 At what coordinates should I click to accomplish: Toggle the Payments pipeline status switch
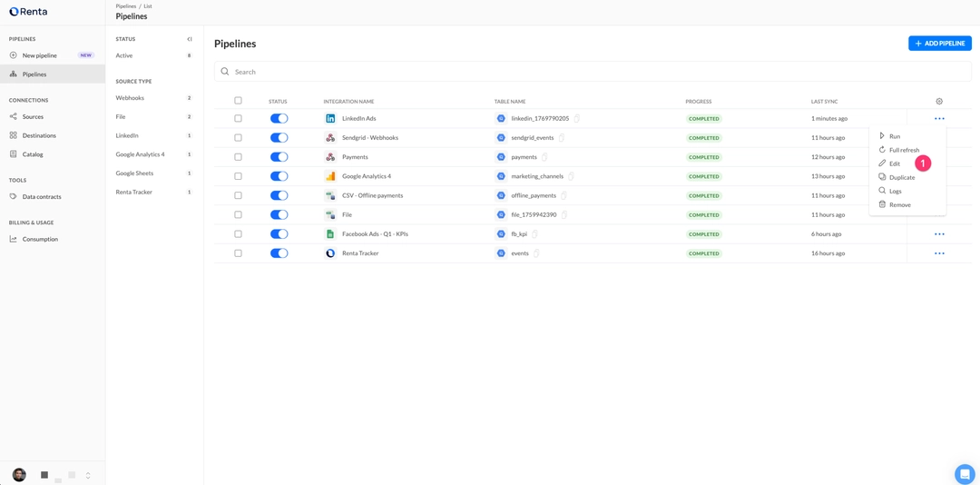pyautogui.click(x=279, y=157)
